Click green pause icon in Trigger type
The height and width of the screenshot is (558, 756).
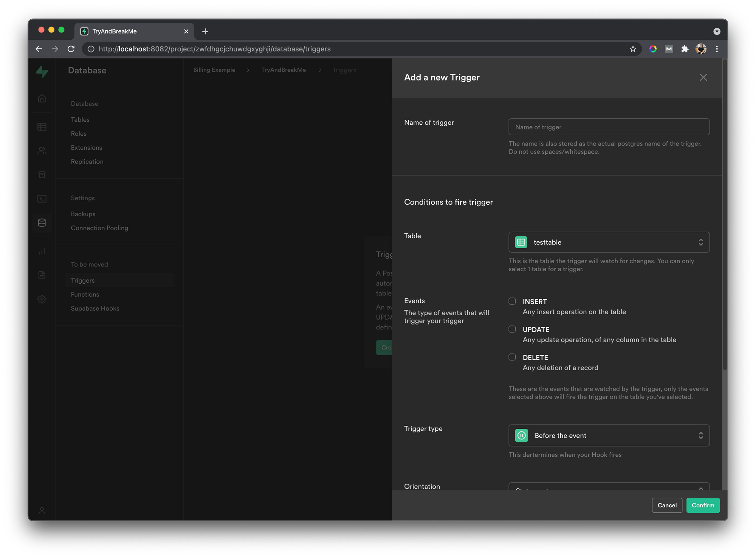pyautogui.click(x=522, y=436)
